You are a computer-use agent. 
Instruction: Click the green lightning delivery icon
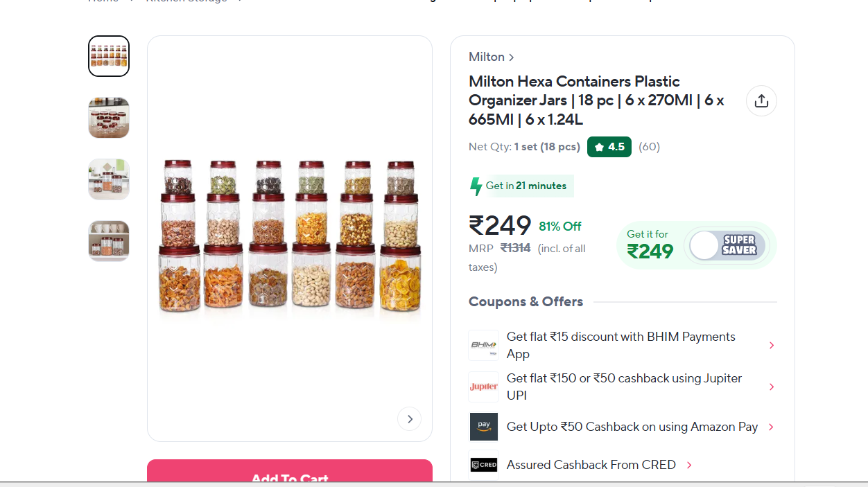pyautogui.click(x=476, y=186)
